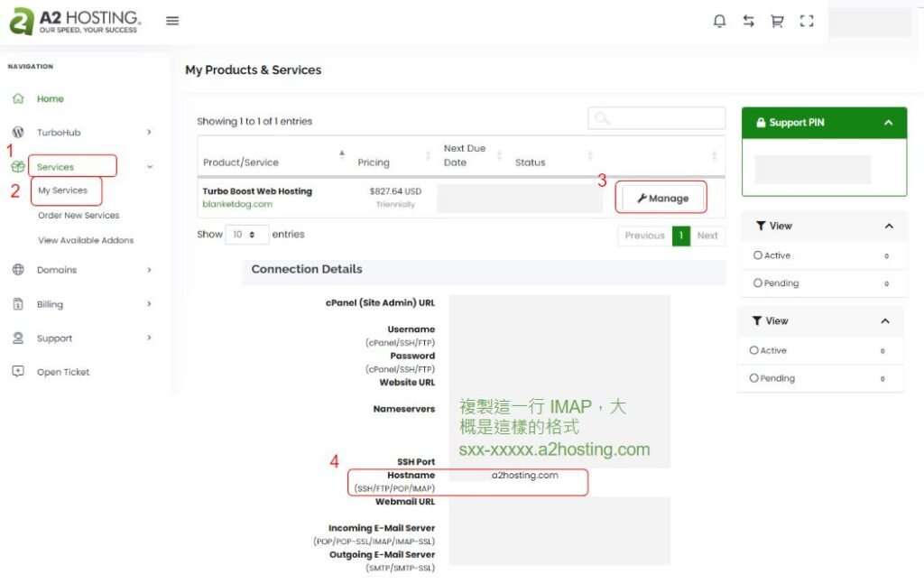This screenshot has height=584, width=924.
Task: Click the Outgoing E-Mail Server label
Action: [x=382, y=554]
